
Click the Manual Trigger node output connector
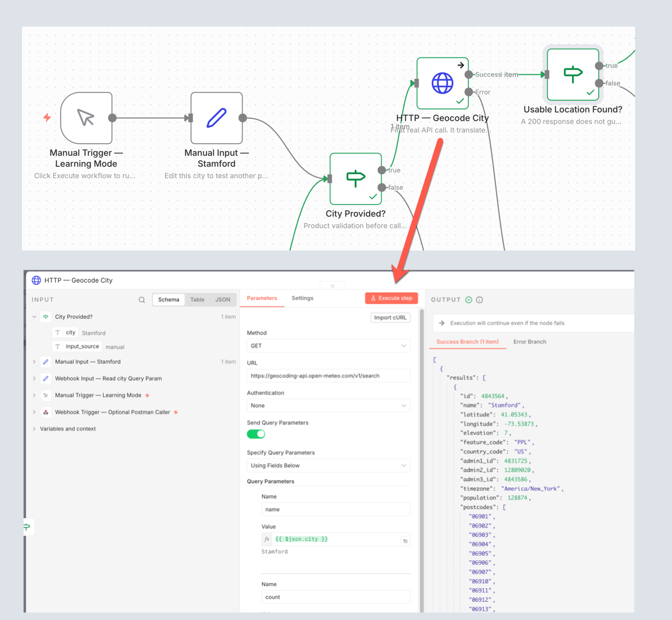coord(112,118)
